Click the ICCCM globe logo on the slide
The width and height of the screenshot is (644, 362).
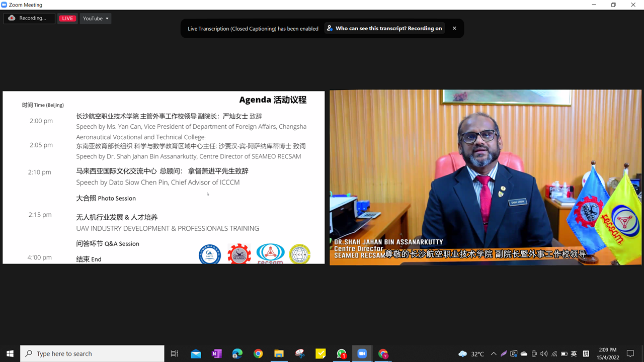click(300, 254)
